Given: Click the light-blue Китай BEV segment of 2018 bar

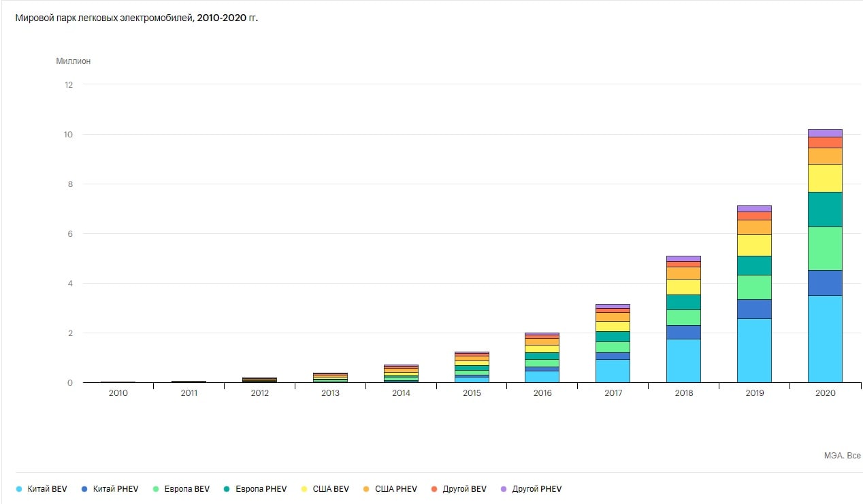Looking at the screenshot, I should point(683,360).
